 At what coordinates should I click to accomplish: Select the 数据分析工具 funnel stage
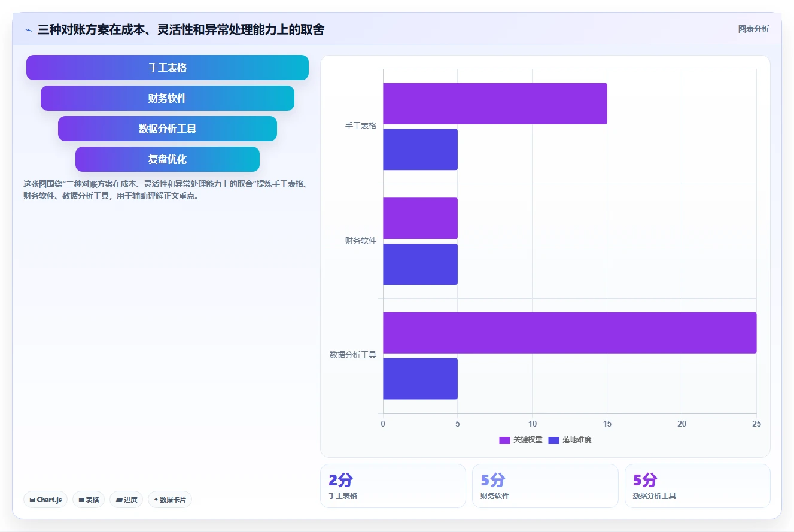tap(168, 129)
